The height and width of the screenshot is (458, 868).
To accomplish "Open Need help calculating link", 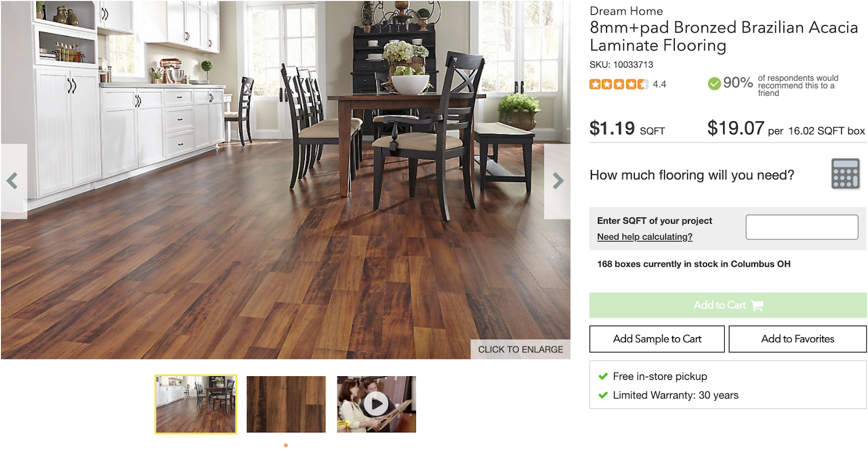I will (x=644, y=237).
